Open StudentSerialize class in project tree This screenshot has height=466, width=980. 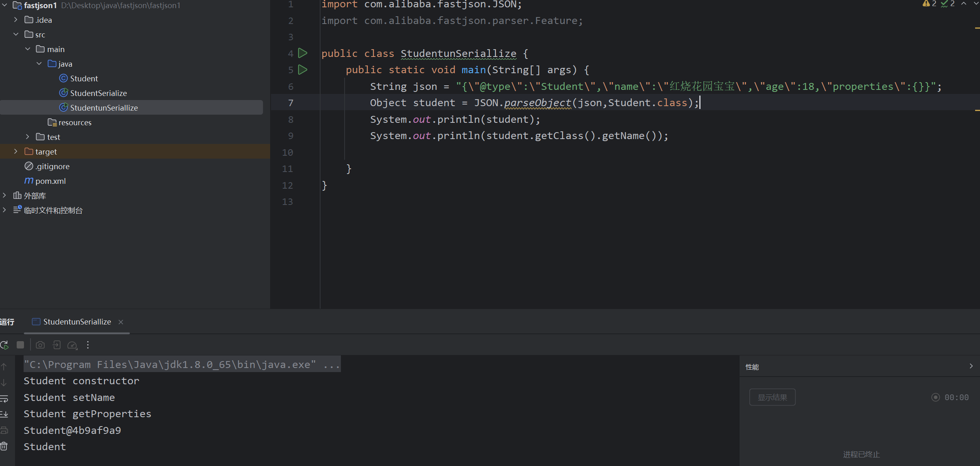98,93
